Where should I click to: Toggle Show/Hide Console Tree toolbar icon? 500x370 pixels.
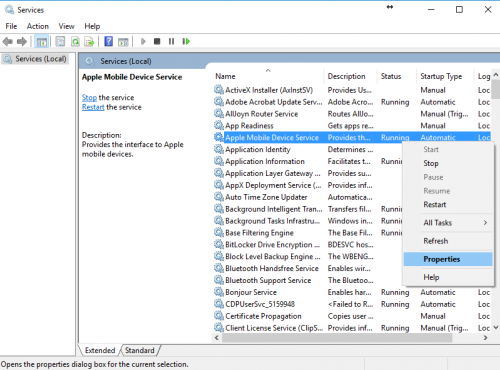[42, 42]
